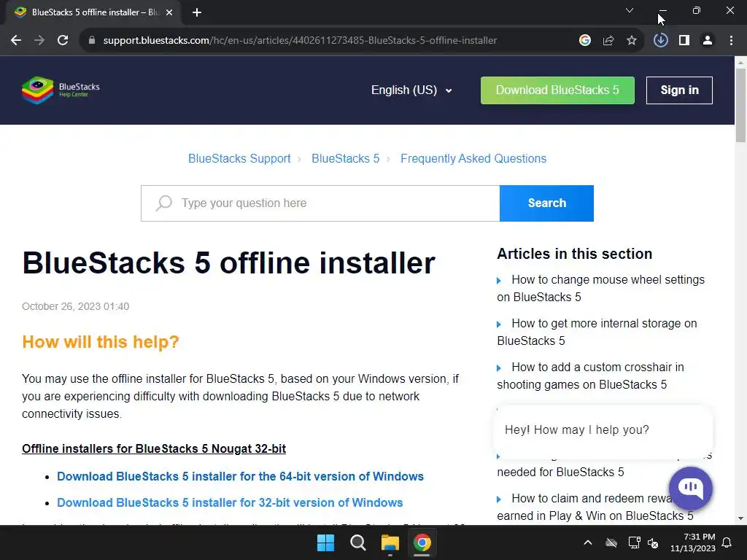Click 'Hey! How may I help you?' bubble
Image resolution: width=747 pixels, height=560 pixels.
click(x=603, y=430)
